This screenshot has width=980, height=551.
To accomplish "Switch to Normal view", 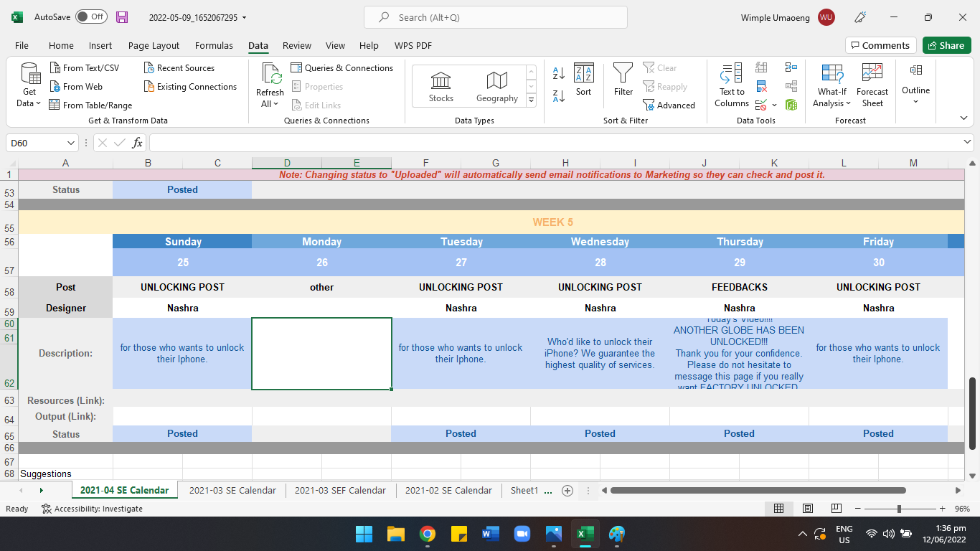I will [x=778, y=509].
